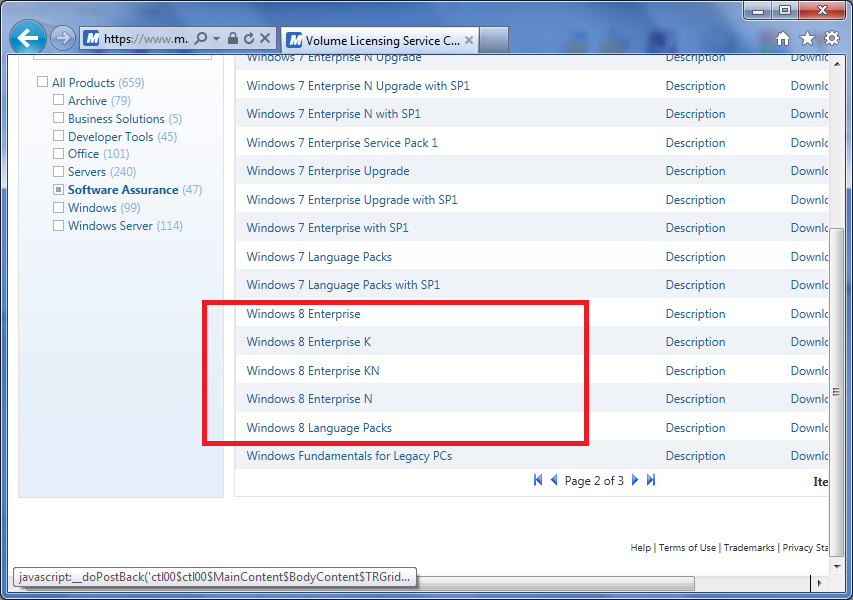Click the horizontal scrollbar right arrow
Screen dimensions: 853x600
[820, 583]
